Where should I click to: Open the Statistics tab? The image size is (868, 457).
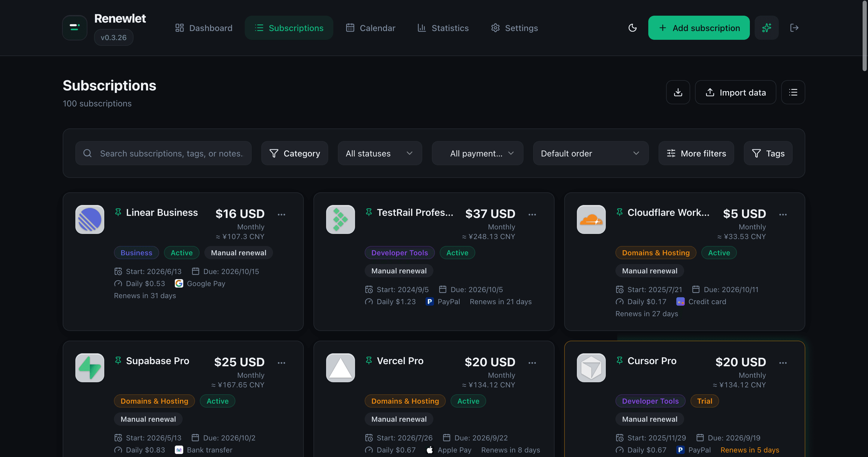coord(443,28)
